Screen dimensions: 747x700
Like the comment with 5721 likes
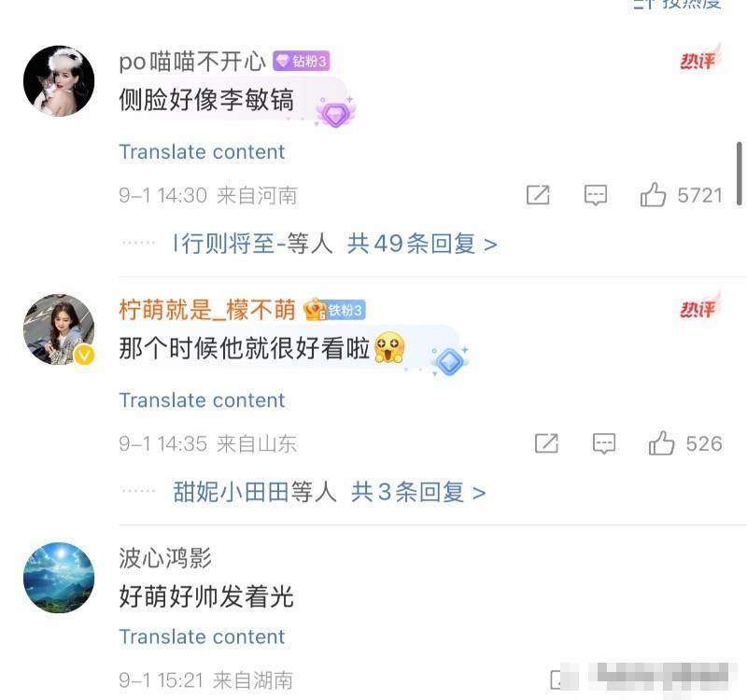point(653,195)
